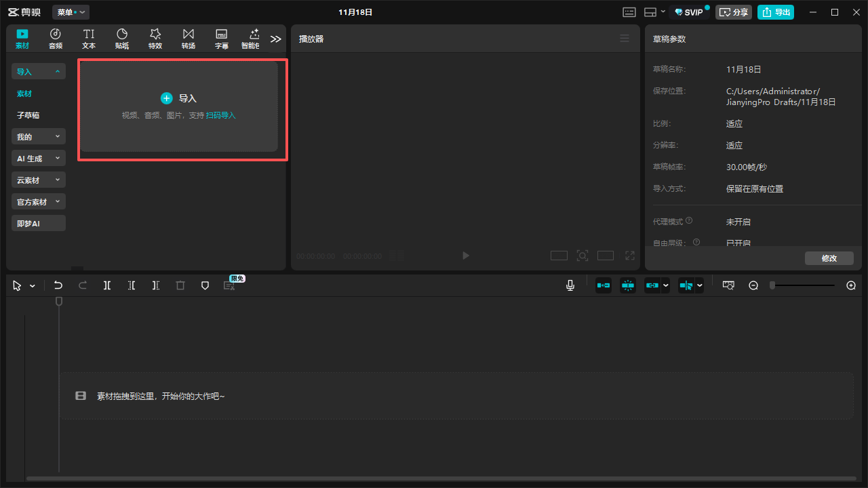Open the keyboard shortcuts icon

629,12
